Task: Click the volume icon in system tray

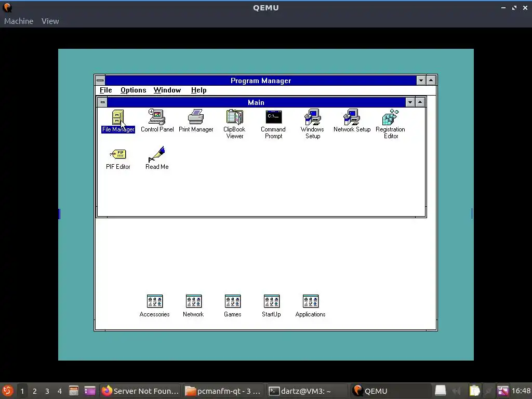Action: 456,391
